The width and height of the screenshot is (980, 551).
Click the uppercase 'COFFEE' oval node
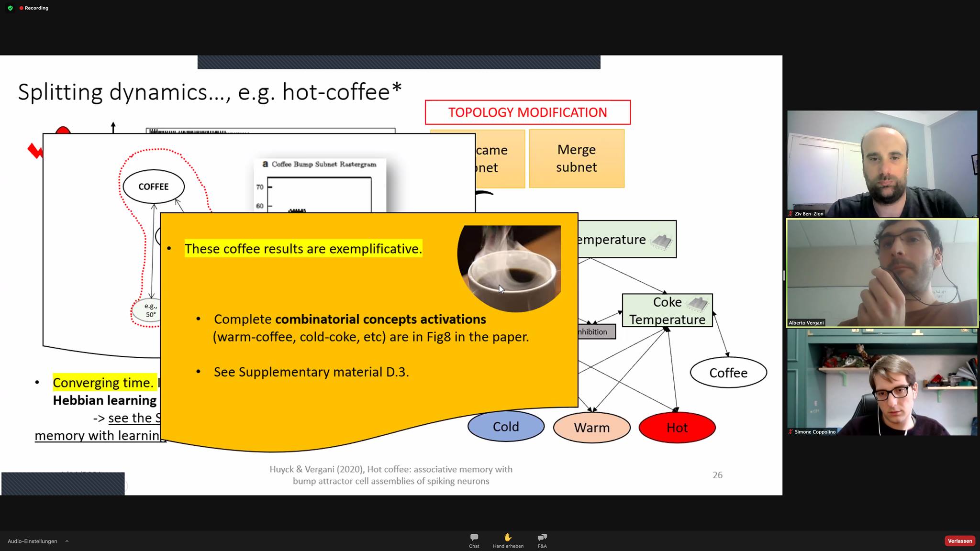click(x=154, y=187)
